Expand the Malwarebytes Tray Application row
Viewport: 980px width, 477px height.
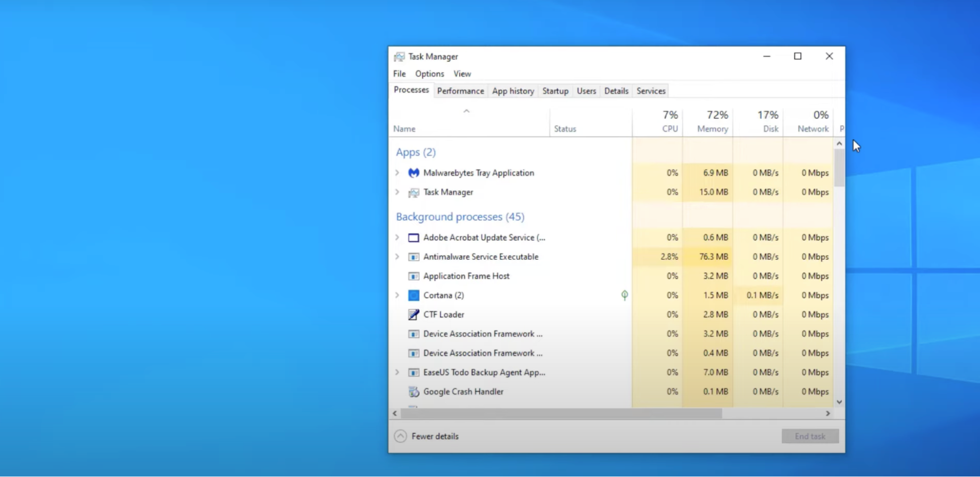(397, 173)
